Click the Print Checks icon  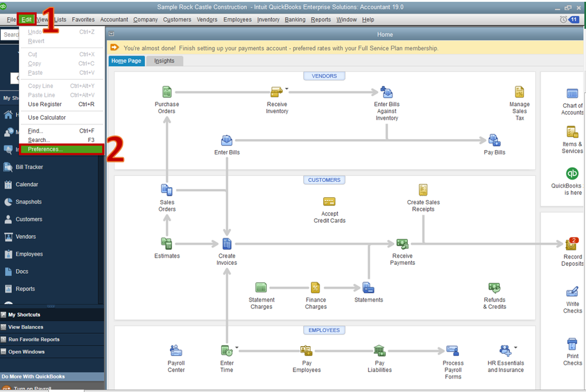pos(572,344)
